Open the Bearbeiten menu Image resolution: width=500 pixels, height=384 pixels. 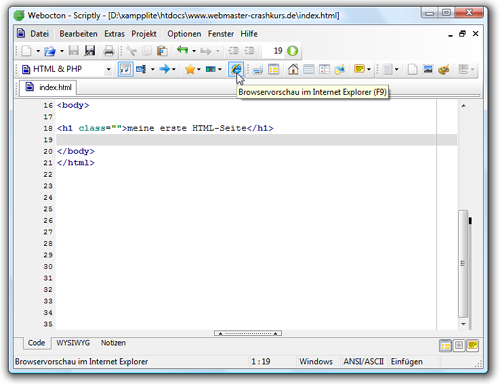(78, 34)
